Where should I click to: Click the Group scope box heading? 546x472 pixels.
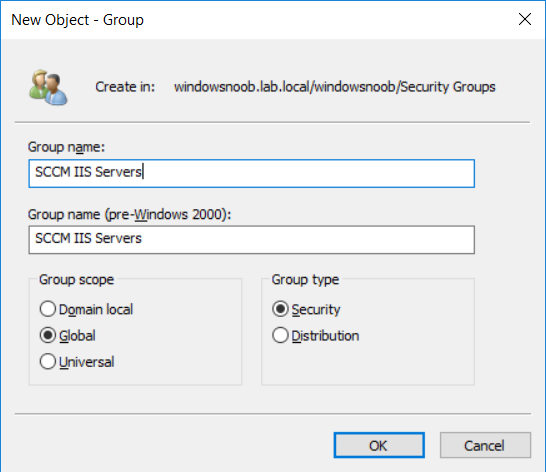(76, 280)
